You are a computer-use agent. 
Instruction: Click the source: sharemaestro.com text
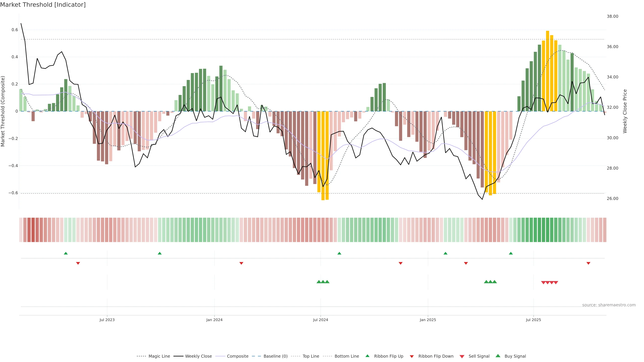(x=609, y=305)
